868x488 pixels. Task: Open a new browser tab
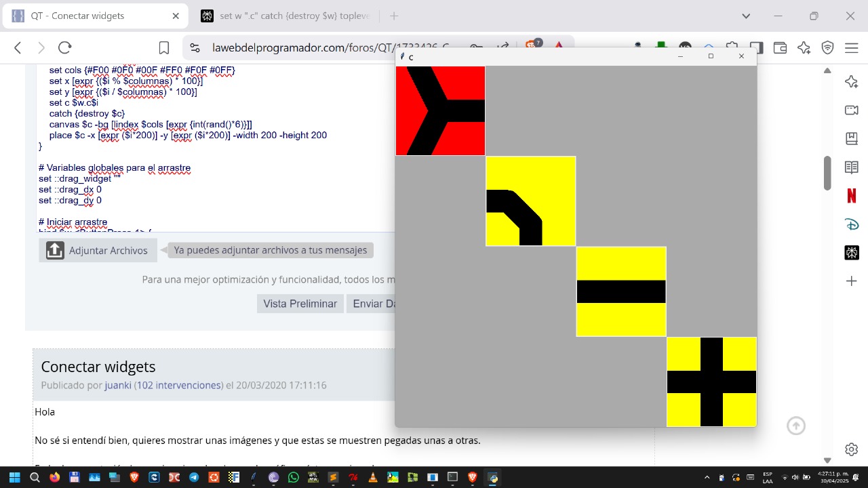(394, 16)
